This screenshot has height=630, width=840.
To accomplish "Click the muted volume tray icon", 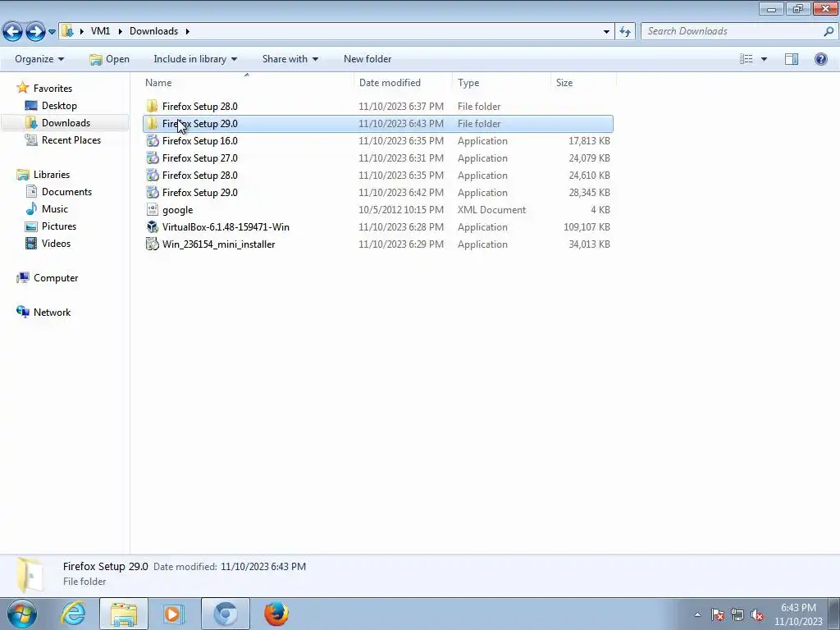I will click(757, 614).
